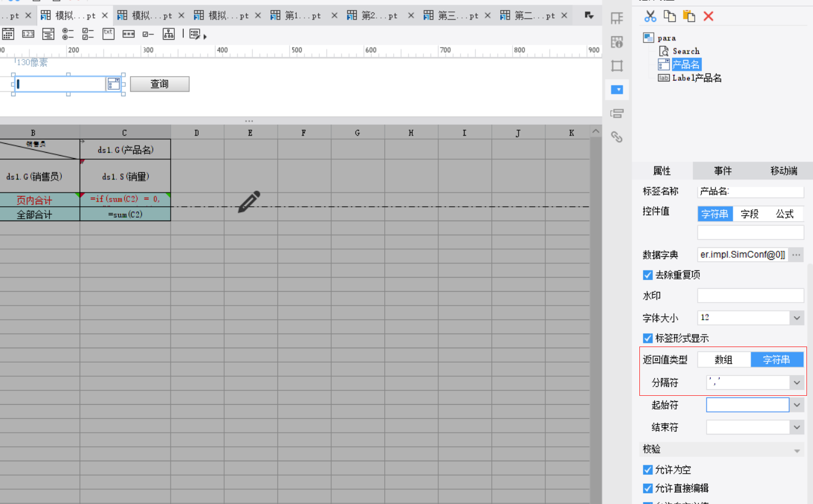
Task: Open the cell element sidebar panel
Action: [617, 18]
